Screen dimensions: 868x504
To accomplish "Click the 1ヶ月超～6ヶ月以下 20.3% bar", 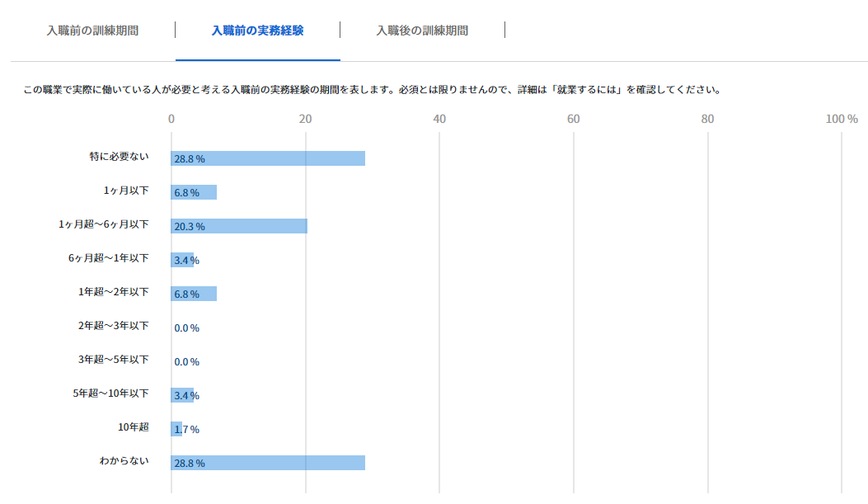I will coord(239,226).
